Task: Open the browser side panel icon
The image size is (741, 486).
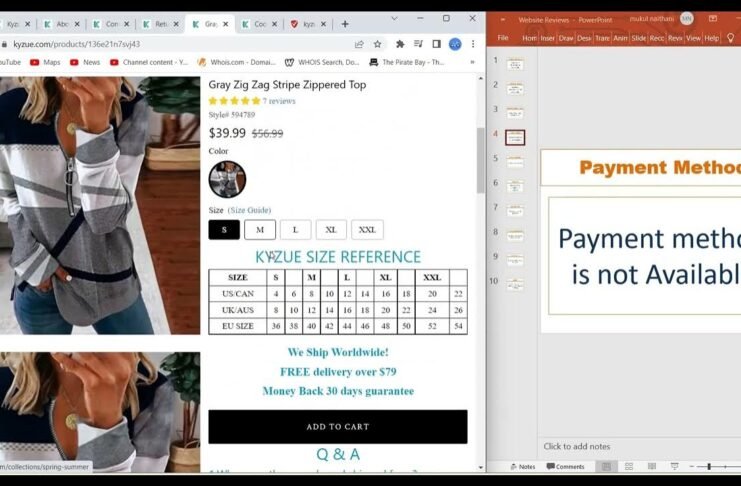Action: (436, 44)
